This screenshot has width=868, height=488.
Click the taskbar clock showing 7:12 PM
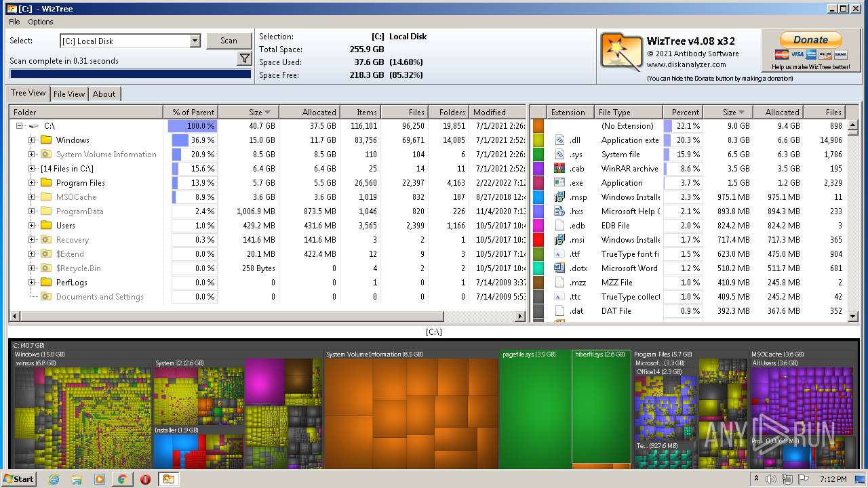834,479
